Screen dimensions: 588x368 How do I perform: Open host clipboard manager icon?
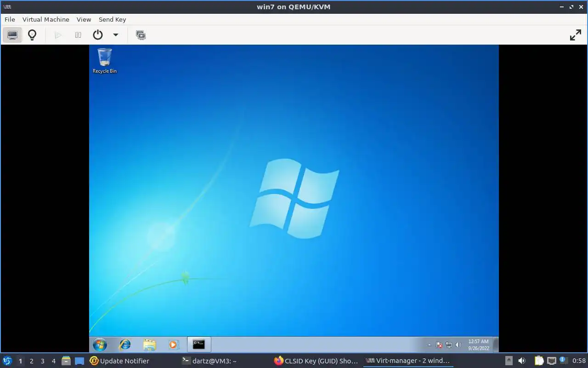(x=539, y=361)
